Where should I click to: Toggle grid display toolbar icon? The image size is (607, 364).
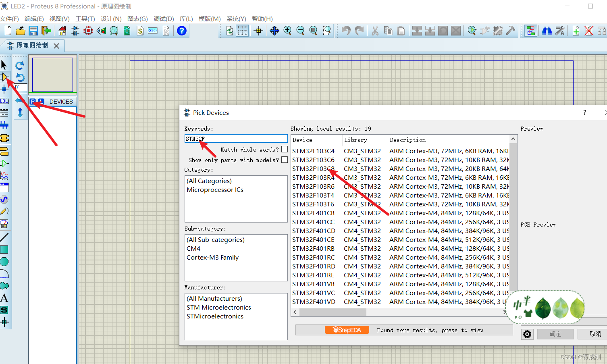tap(242, 31)
